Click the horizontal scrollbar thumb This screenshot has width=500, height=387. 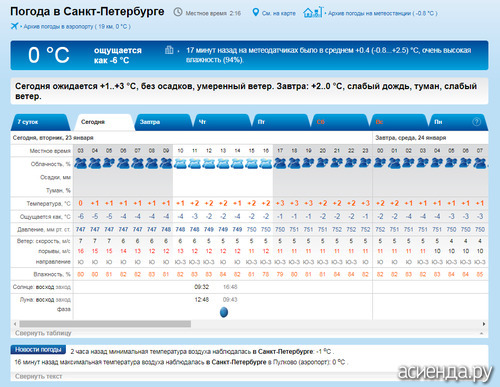pyautogui.click(x=105, y=324)
